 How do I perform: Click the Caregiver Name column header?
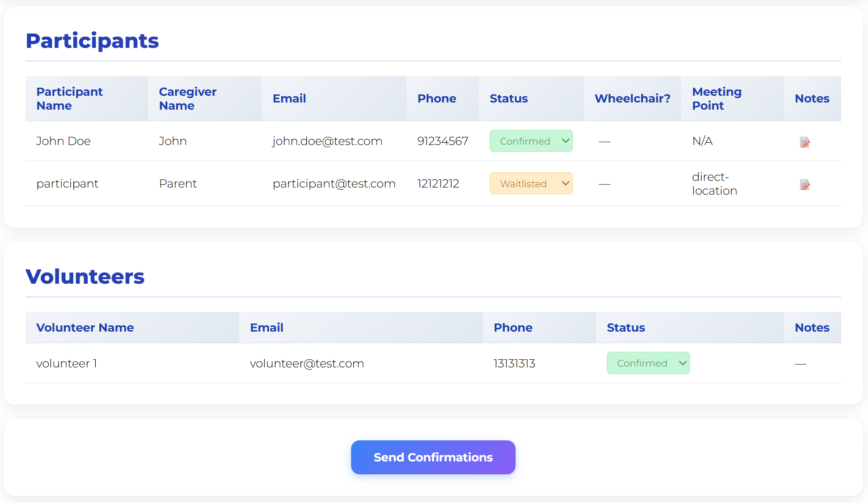187,98
